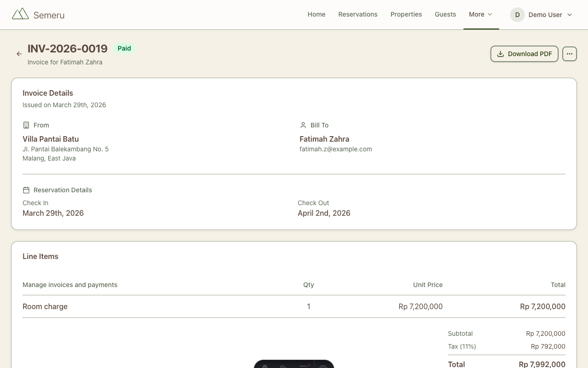Click the Check Out label

(313, 203)
